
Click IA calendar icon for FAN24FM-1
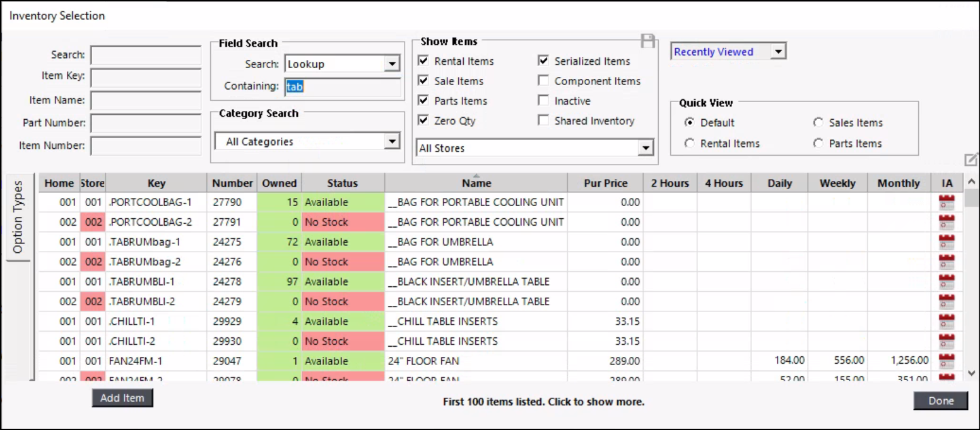tap(947, 361)
